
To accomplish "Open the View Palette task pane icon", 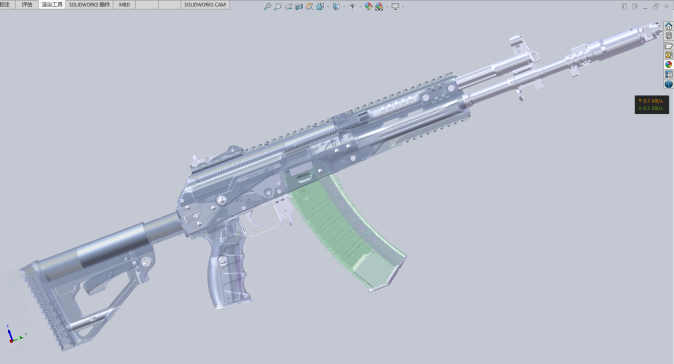I will click(668, 55).
